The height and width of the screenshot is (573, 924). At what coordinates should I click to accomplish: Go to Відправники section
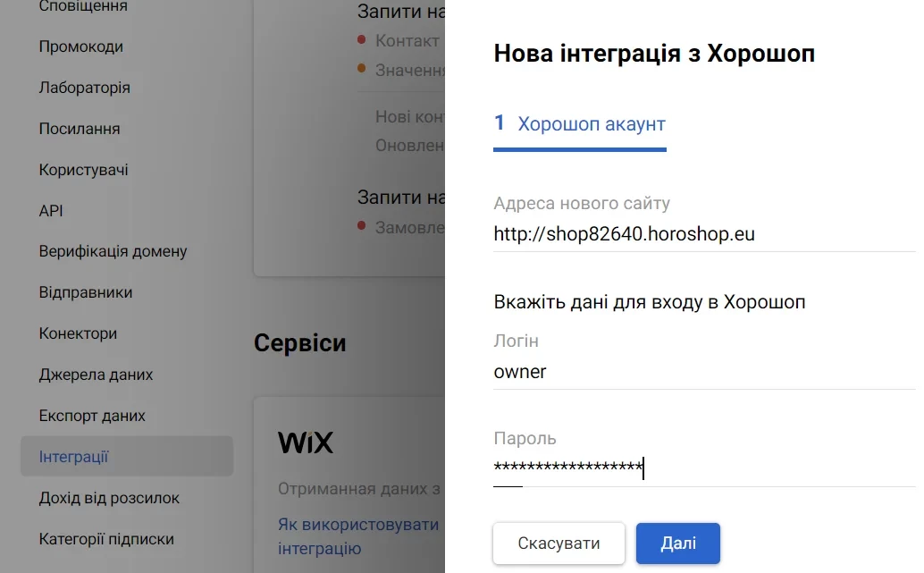point(86,292)
